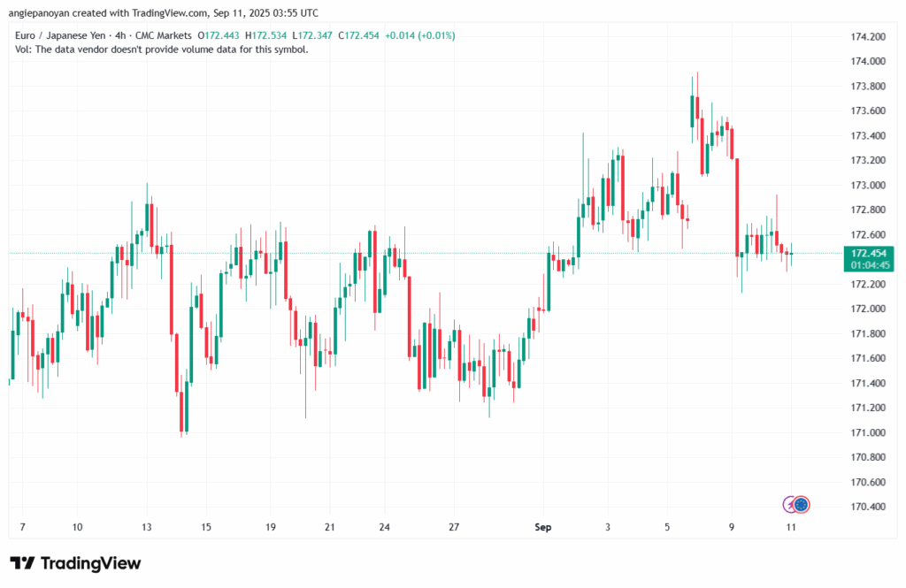Click date label 5 on time axis
Screen dimensions: 906x588
[667, 527]
